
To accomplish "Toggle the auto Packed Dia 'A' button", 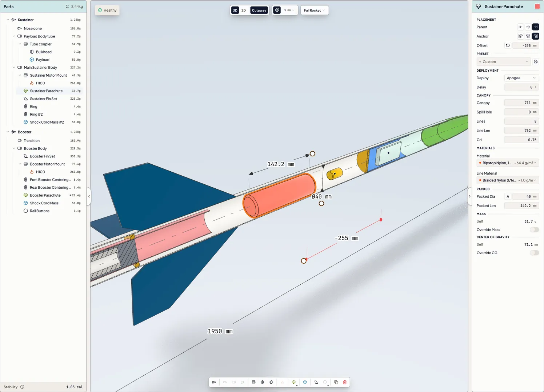I will (508, 196).
